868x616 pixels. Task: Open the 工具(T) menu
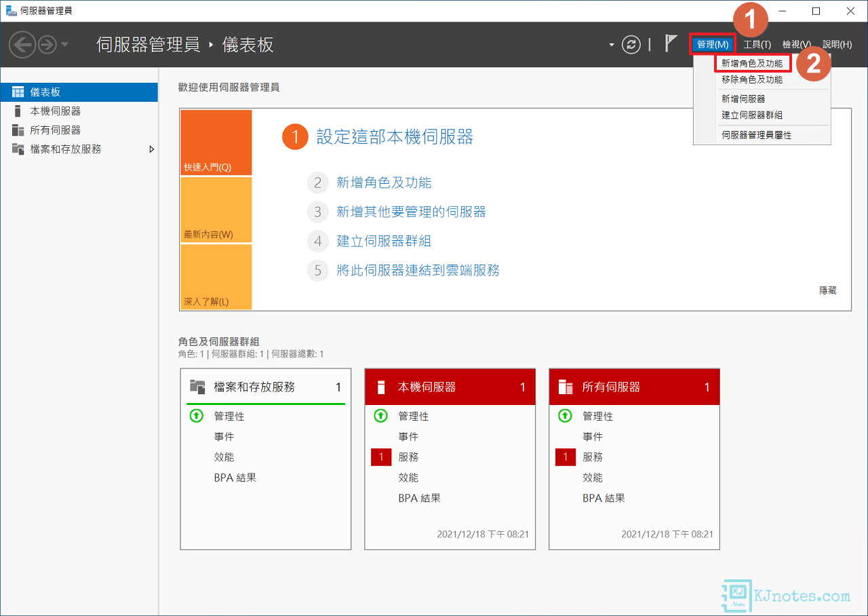[x=757, y=45]
